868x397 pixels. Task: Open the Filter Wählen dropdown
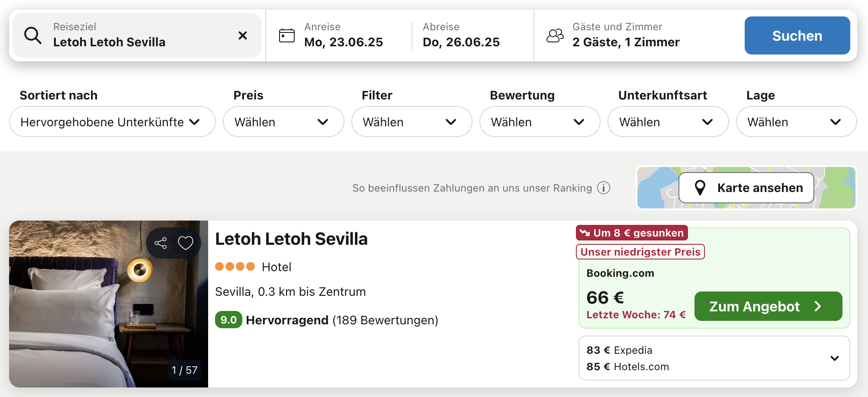pyautogui.click(x=411, y=122)
